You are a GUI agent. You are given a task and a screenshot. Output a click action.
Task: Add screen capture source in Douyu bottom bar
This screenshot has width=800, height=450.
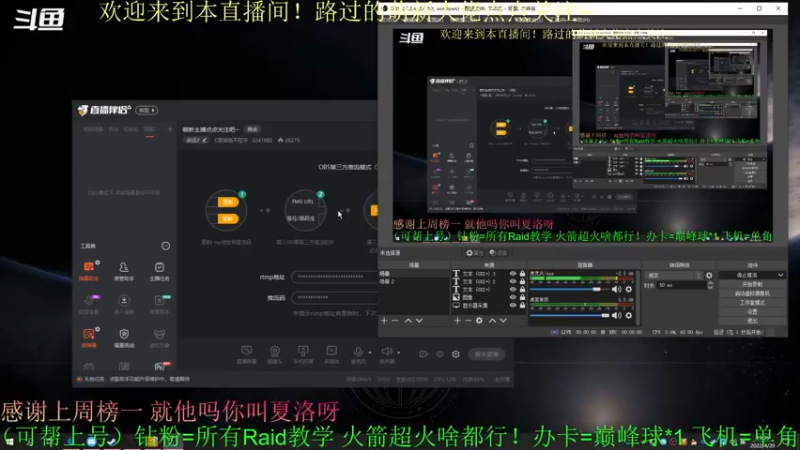pyautogui.click(x=246, y=354)
